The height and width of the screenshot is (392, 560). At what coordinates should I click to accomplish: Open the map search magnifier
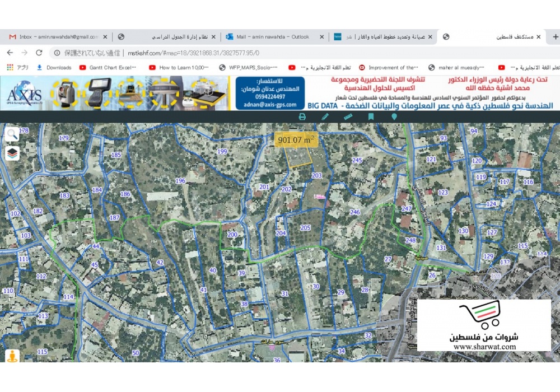tap(12, 134)
